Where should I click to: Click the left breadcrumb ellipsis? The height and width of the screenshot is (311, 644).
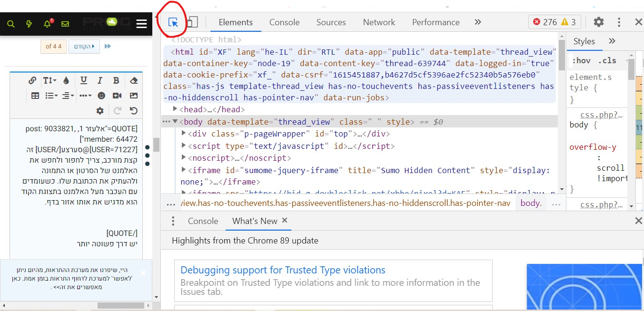pos(171,204)
